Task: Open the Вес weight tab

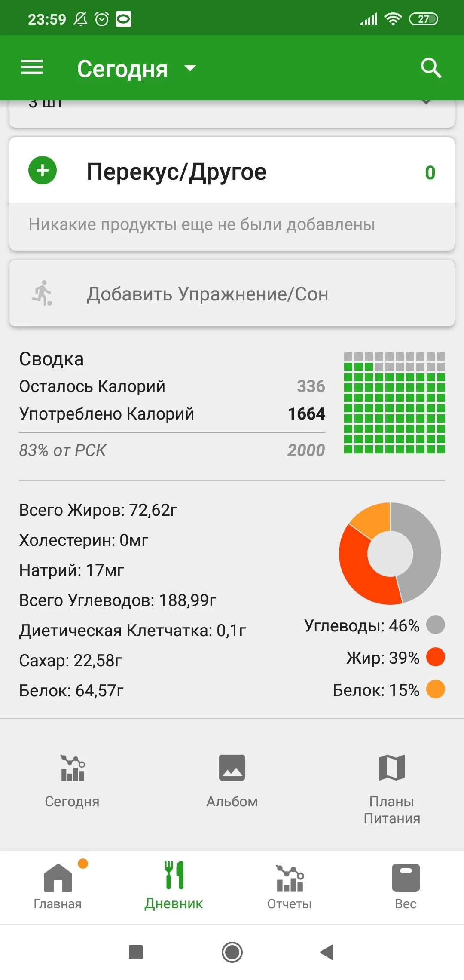Action: (406, 885)
